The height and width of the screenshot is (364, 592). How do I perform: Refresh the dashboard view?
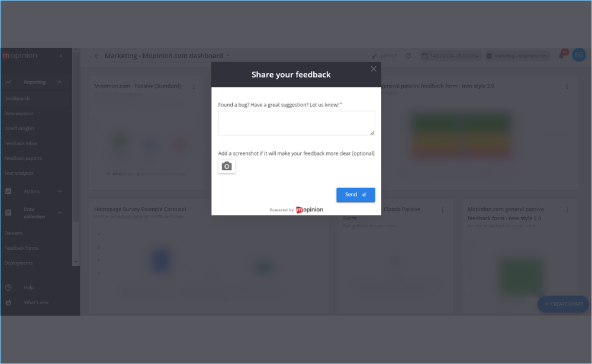pos(408,56)
